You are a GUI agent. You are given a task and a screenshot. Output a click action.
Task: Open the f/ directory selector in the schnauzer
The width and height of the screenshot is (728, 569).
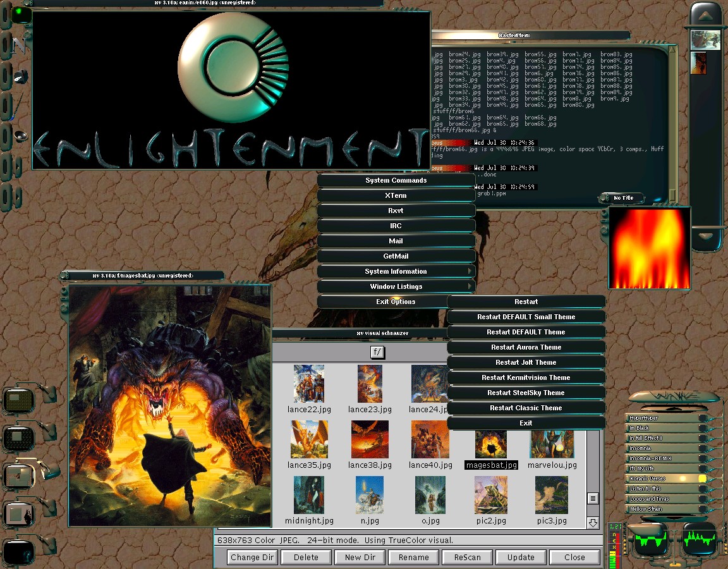click(377, 352)
